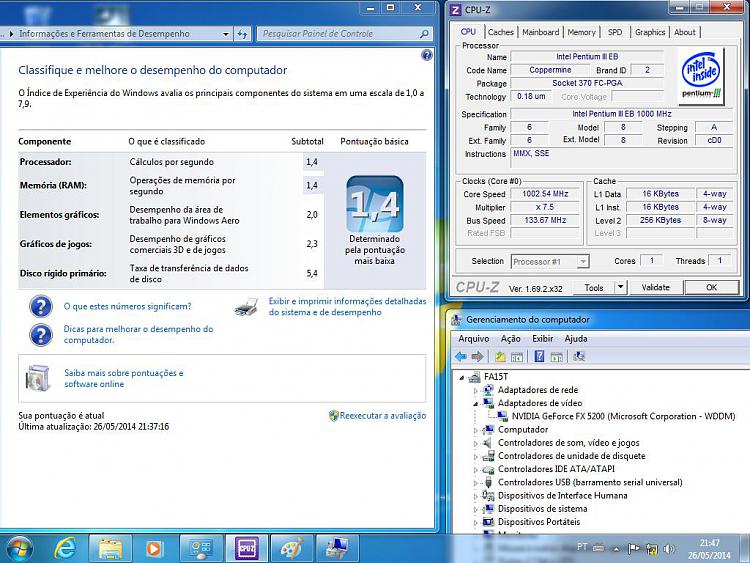750x563 pixels.
Task: Select NVIDIA GeForce FX 5200 device entry
Action: (623, 416)
